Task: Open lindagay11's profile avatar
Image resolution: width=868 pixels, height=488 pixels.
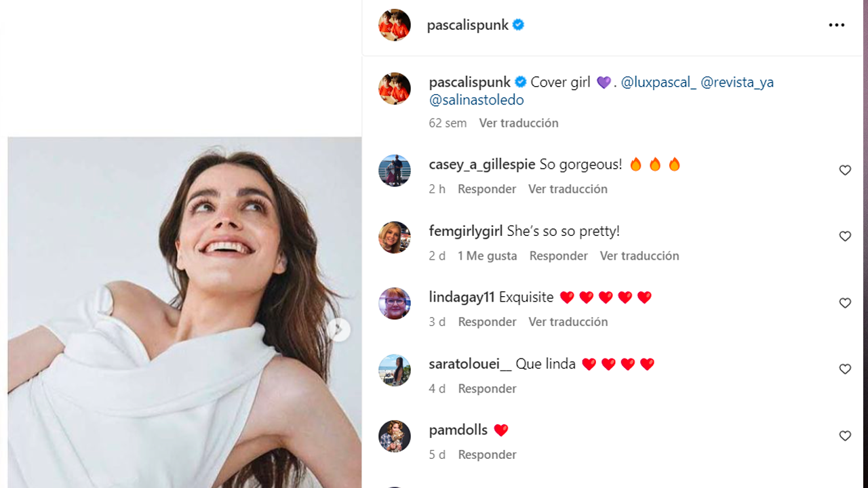Action: click(395, 303)
